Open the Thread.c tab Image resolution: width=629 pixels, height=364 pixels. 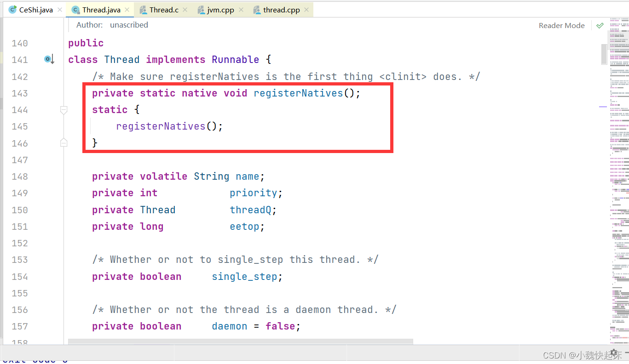click(x=164, y=10)
